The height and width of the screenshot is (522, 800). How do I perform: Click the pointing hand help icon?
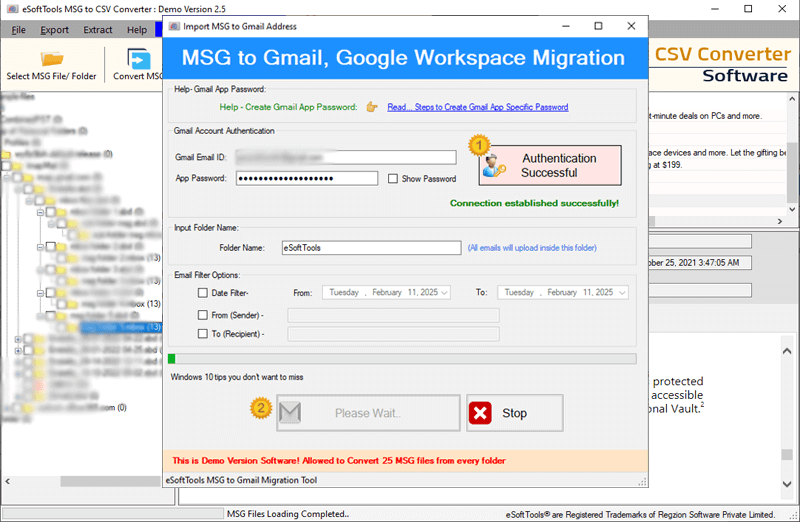(x=372, y=107)
